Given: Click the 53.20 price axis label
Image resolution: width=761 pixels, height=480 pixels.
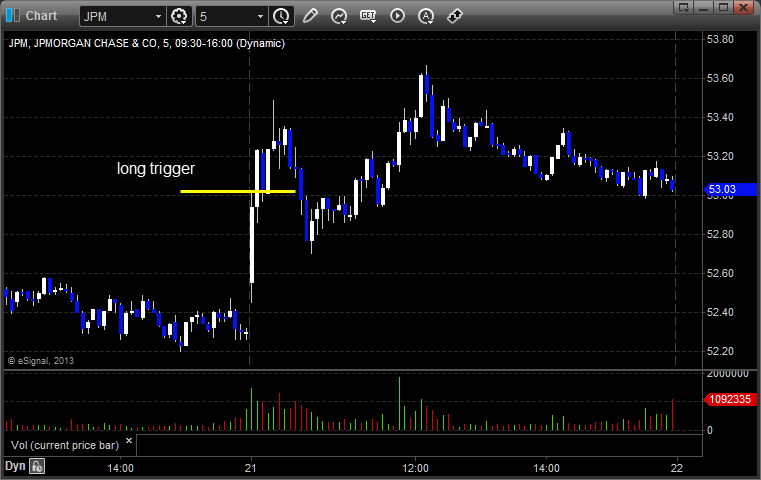Looking at the screenshot, I should coord(720,156).
